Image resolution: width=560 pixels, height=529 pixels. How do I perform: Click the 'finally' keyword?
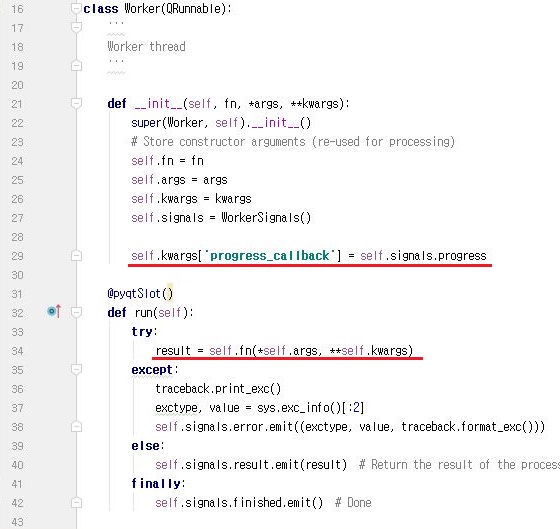pos(156,484)
